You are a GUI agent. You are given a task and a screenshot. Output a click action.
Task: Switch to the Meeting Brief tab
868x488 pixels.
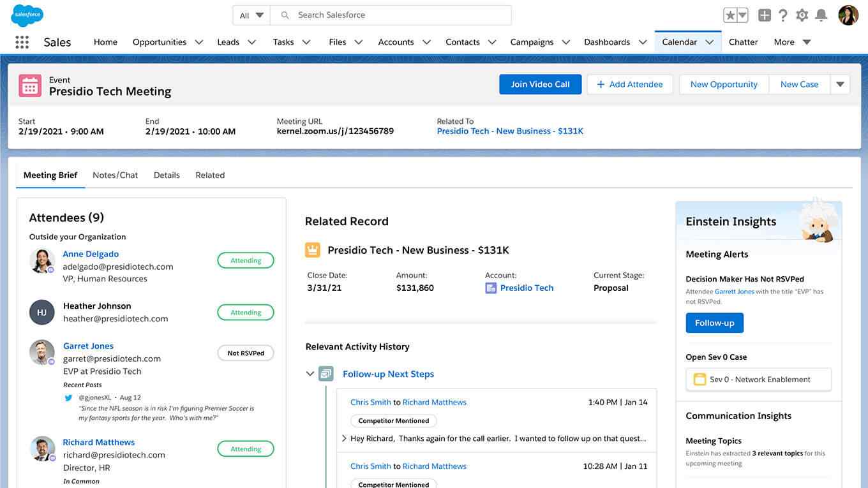click(50, 175)
